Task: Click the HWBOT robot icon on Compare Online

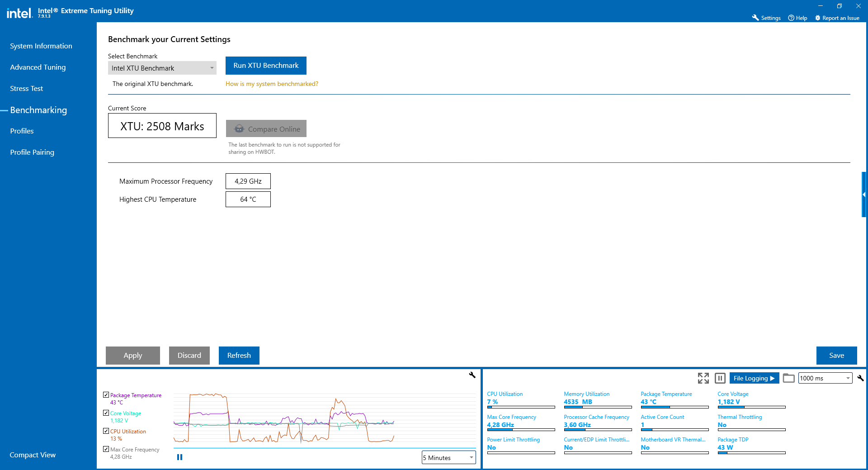Action: [x=239, y=129]
